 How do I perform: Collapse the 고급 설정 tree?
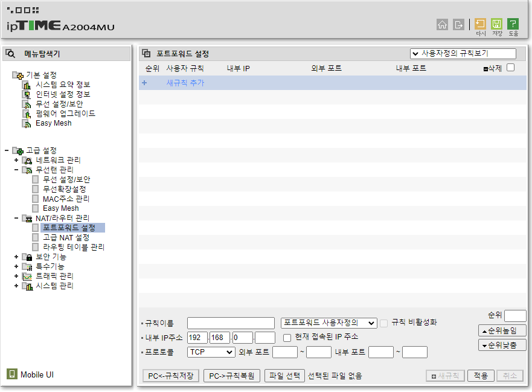(7, 150)
